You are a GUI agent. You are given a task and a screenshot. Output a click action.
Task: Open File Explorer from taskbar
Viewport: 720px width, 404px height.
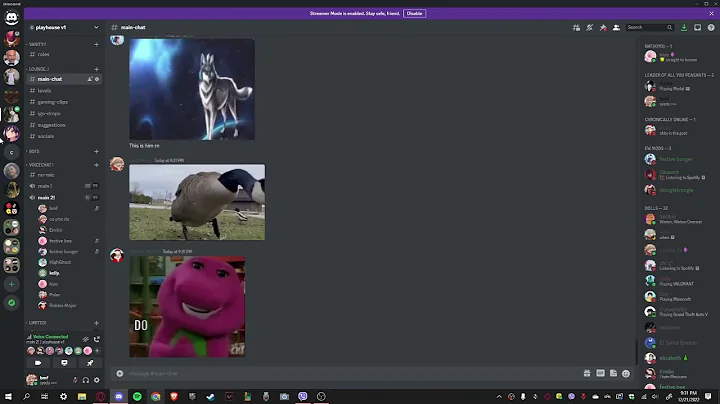pyautogui.click(x=82, y=396)
